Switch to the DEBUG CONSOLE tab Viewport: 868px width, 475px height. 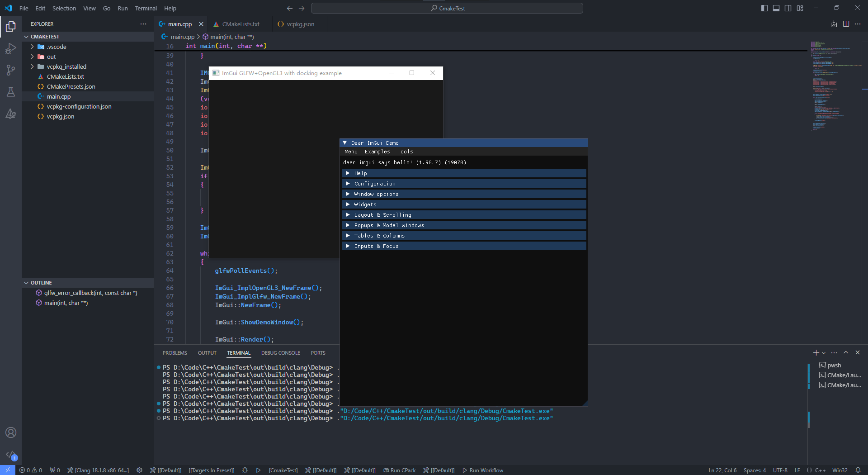[x=280, y=353]
